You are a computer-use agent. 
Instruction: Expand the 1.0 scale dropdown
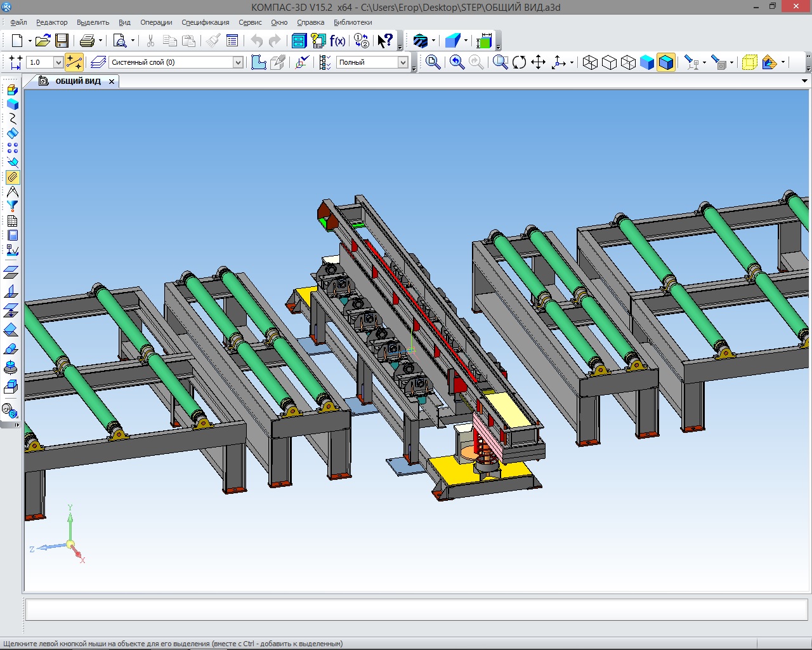point(58,62)
